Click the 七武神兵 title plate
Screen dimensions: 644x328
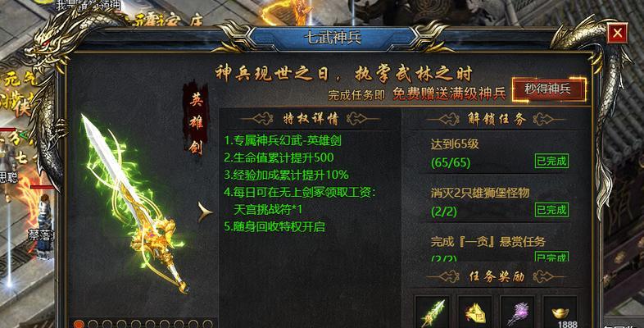pyautogui.click(x=333, y=38)
